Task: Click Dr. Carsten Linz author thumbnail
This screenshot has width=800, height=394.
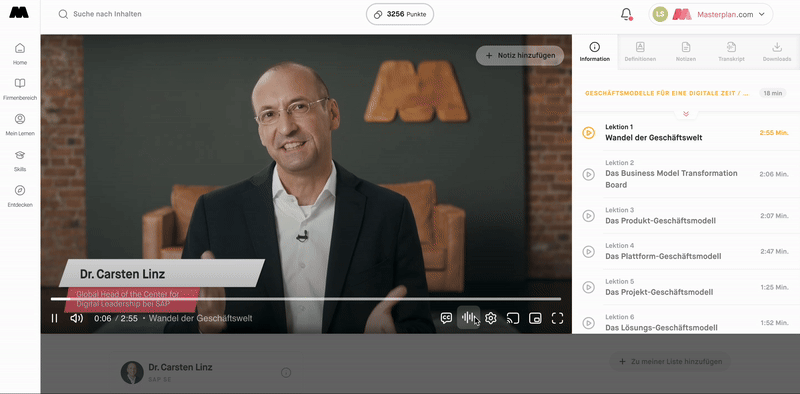Action: point(132,373)
